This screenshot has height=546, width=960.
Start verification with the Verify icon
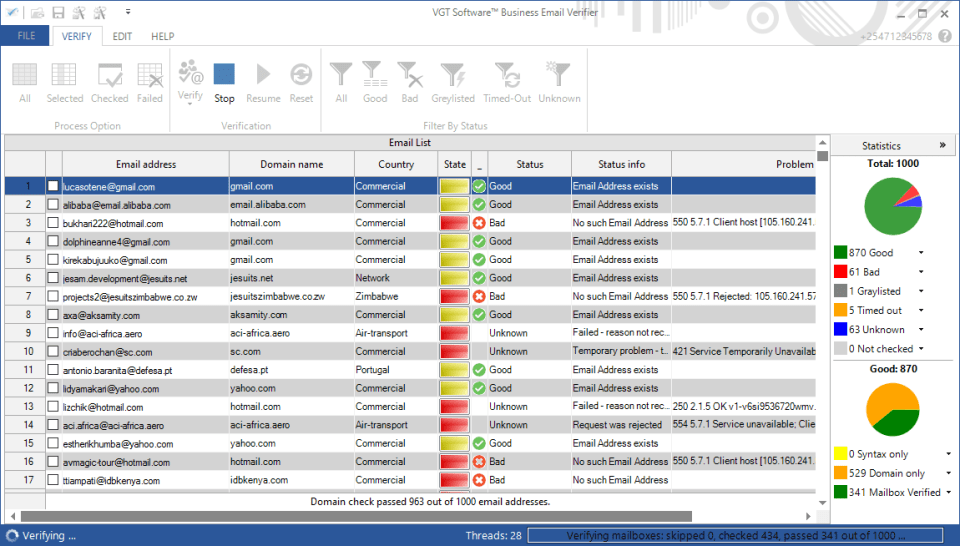190,73
